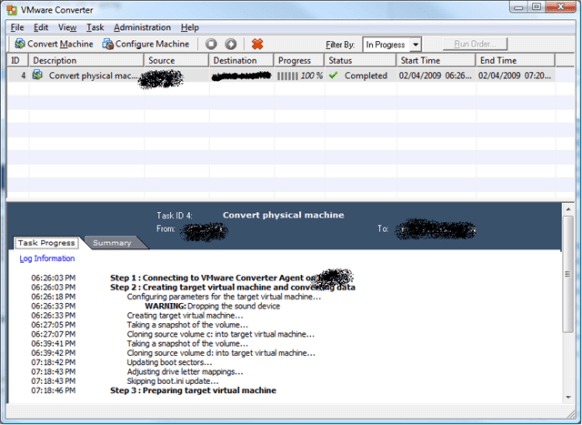Open the View menu
The image size is (582, 425).
67,27
